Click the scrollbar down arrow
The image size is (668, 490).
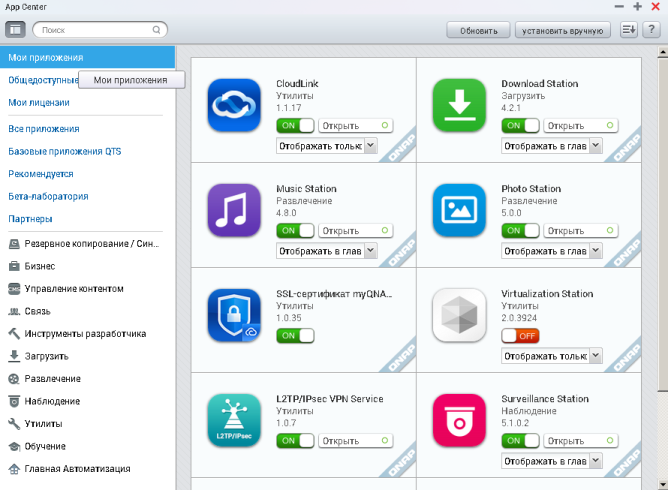click(663, 484)
